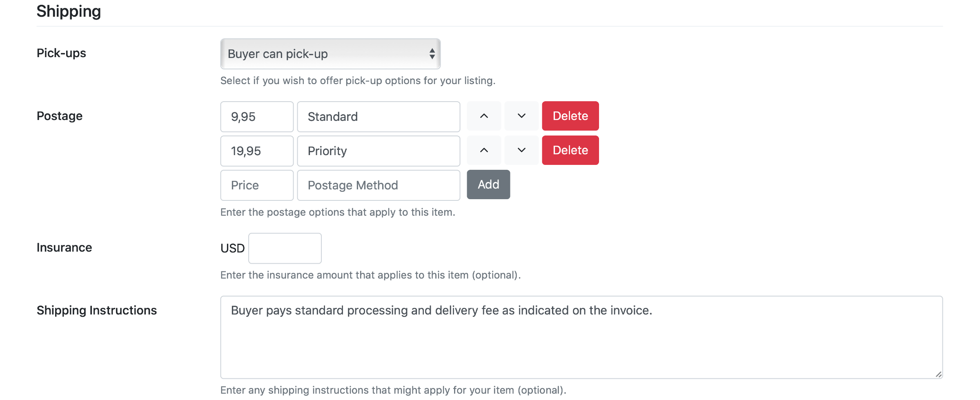
Task: Edit the 9,95 postage price field
Action: pyautogui.click(x=257, y=117)
